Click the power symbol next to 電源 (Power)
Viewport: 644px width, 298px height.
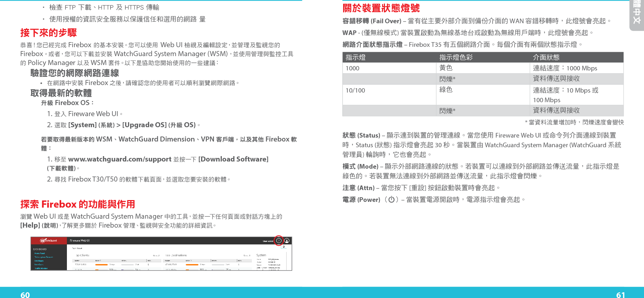[391, 199]
